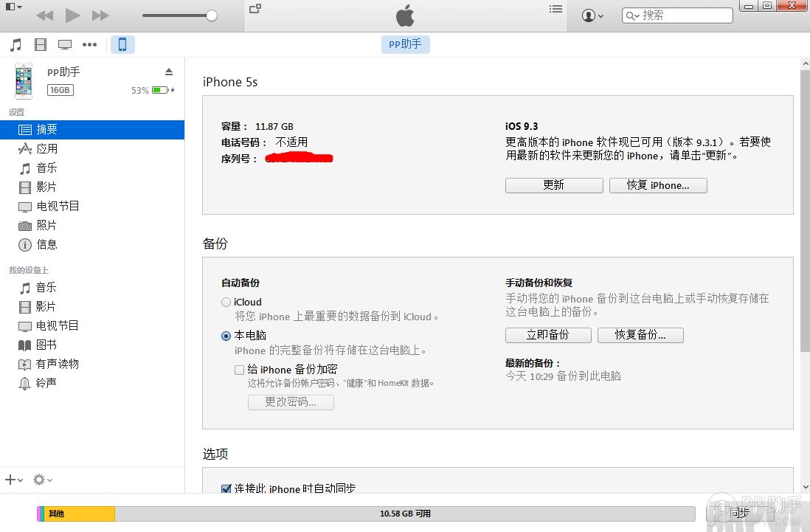Open the Music library icon in toolbar
Screen dimensions: 810x532
15,45
